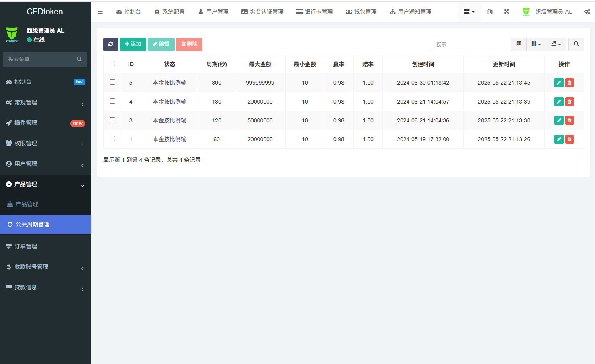
Task: Click the 添加 button to add a record
Action: tap(133, 44)
